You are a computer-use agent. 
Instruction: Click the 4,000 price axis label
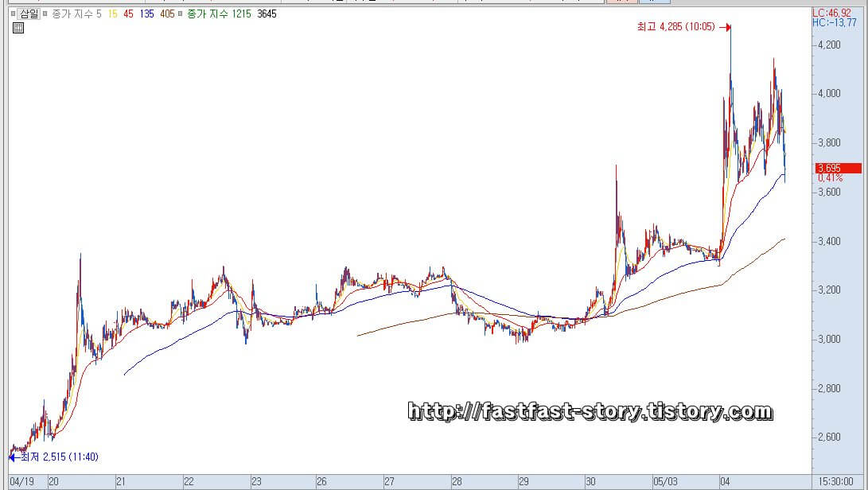[829, 94]
